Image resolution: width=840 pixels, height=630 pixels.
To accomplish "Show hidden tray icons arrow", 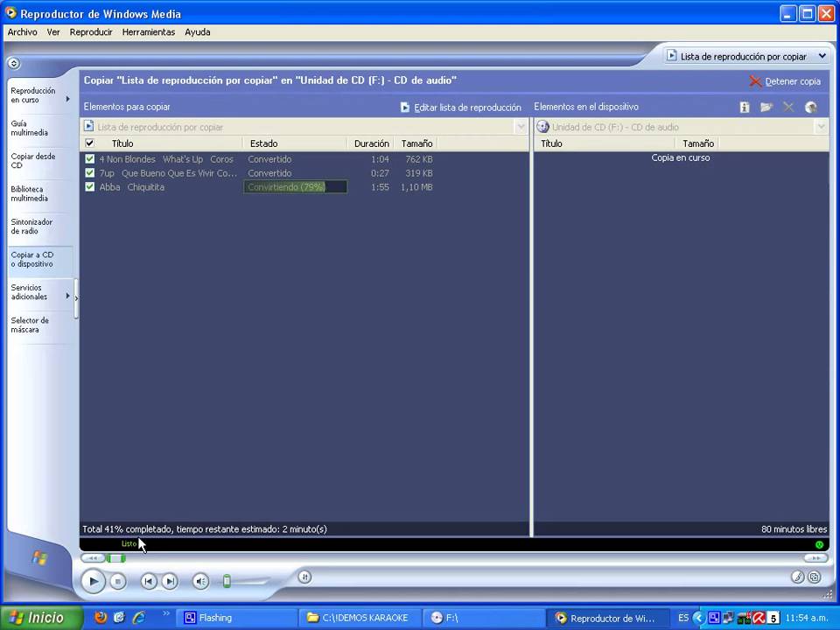I will point(698,618).
